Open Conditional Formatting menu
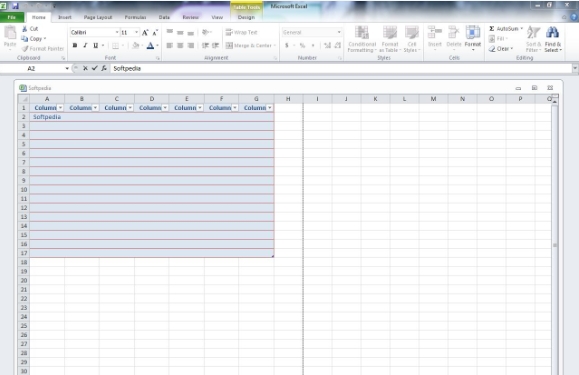The image size is (579, 375). tap(362, 39)
